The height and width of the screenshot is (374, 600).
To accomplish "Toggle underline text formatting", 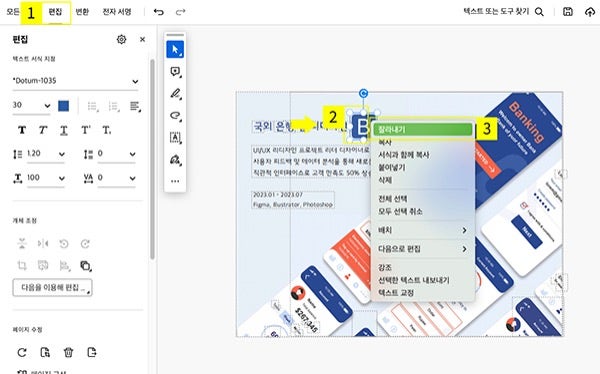I will pos(64,131).
